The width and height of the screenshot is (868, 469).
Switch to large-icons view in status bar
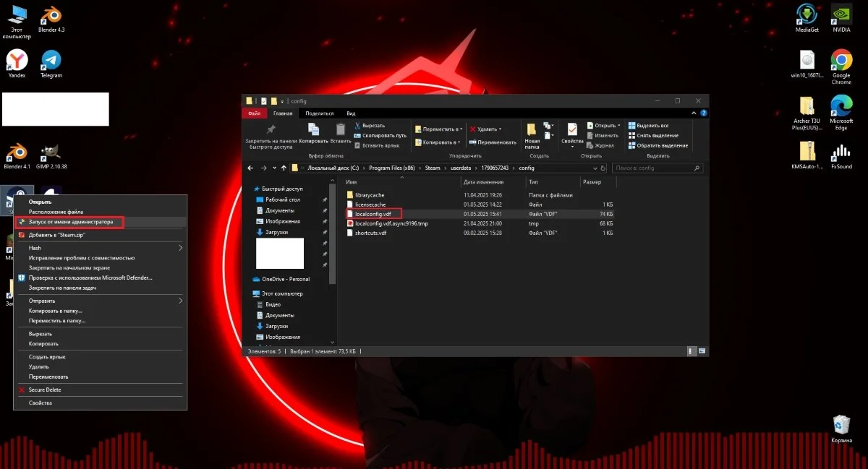click(702, 351)
